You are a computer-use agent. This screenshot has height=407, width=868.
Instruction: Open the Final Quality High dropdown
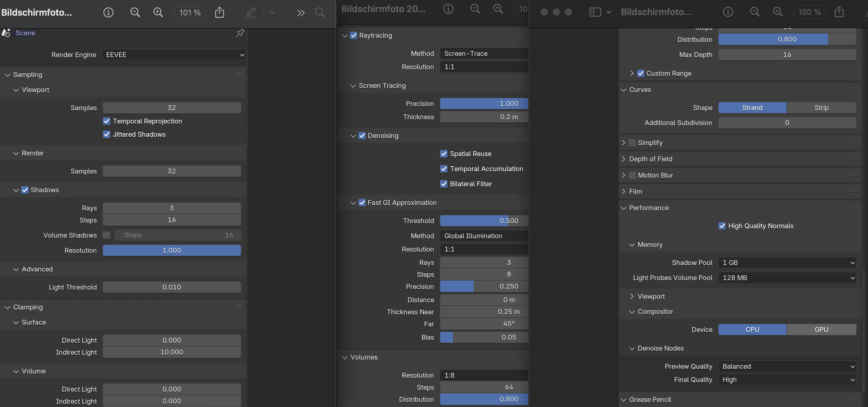click(787, 380)
